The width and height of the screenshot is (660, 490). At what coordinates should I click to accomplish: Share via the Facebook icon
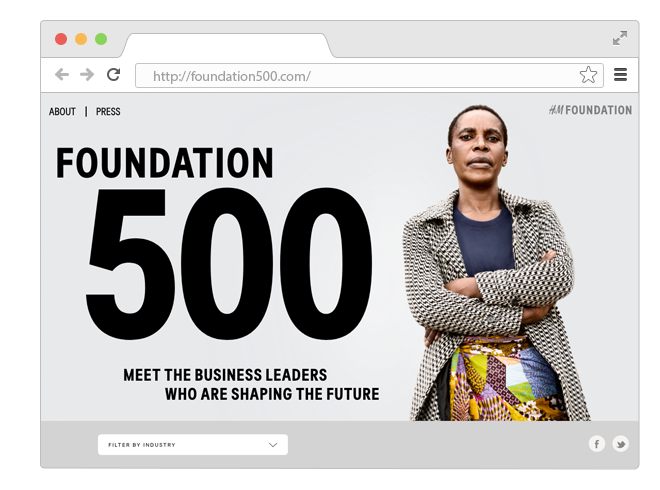click(596, 444)
